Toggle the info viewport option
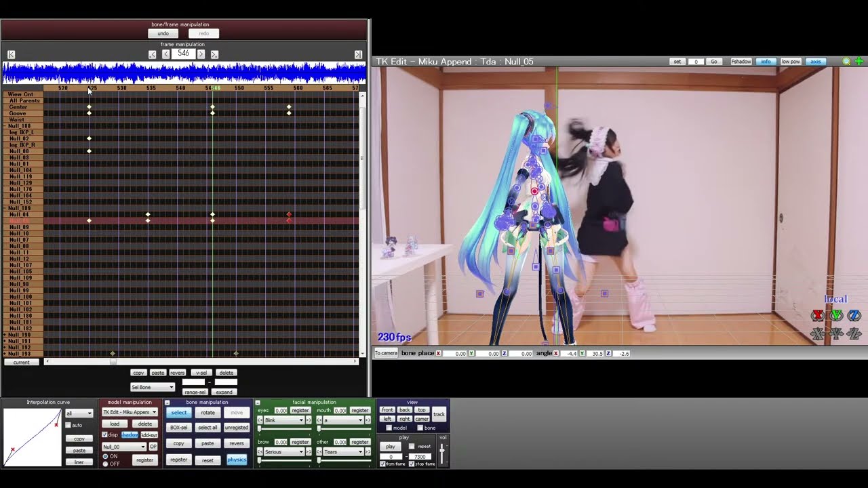 click(x=766, y=62)
